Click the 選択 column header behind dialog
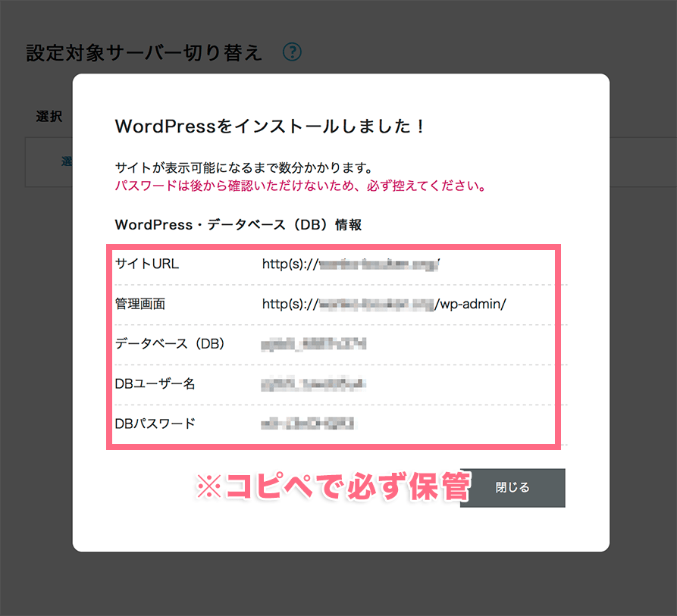The height and width of the screenshot is (616, 677). click(x=49, y=116)
